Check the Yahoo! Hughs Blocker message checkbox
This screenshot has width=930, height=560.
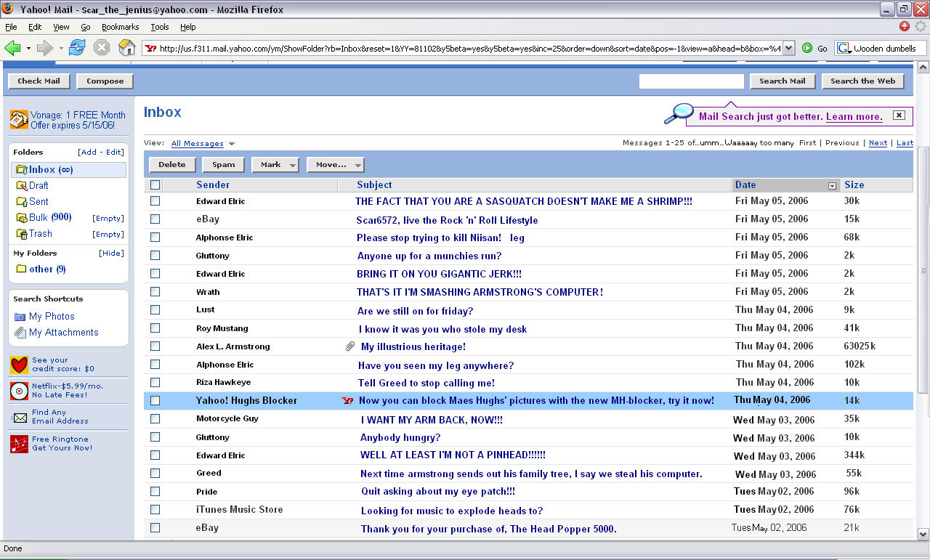[x=155, y=401]
